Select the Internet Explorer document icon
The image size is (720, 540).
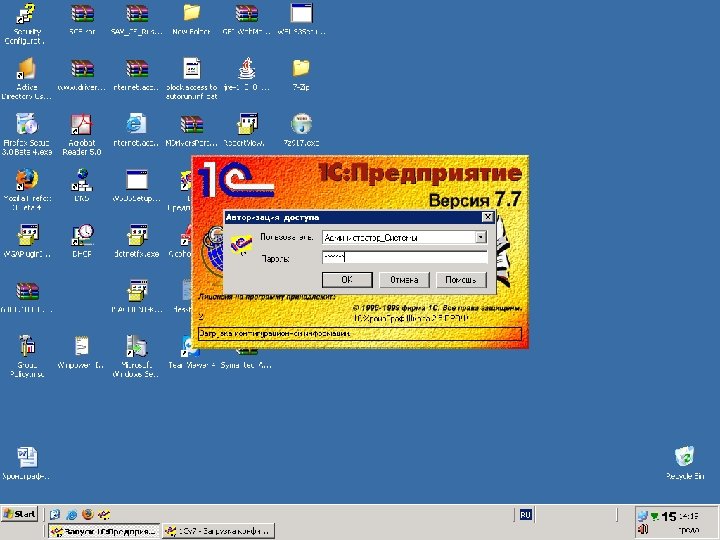137,129
